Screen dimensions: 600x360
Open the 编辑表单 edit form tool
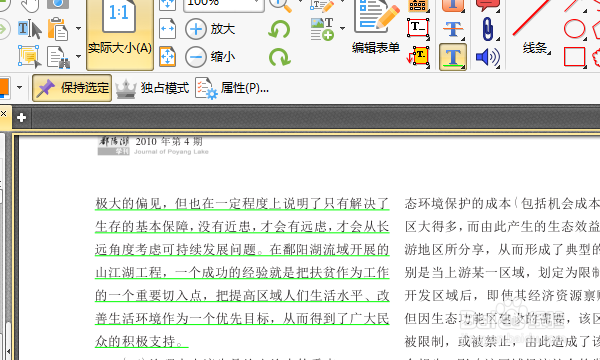(x=376, y=28)
